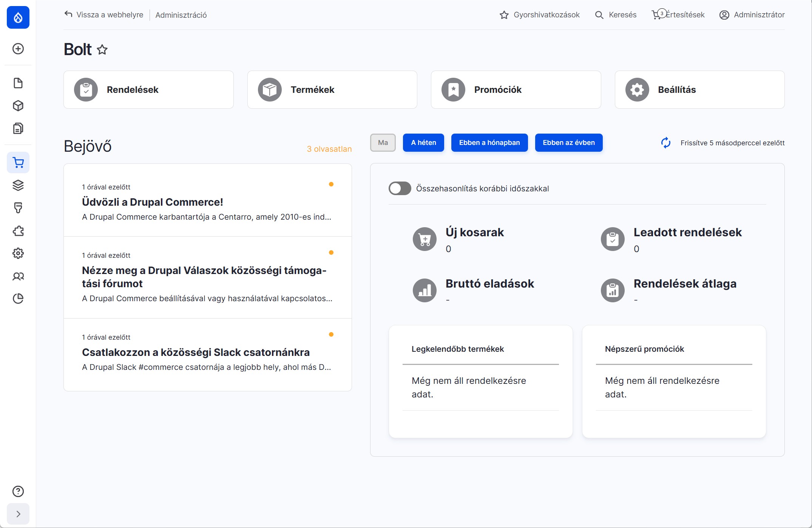Expand the sidebar with the chevron button
The image size is (812, 528).
[18, 514]
